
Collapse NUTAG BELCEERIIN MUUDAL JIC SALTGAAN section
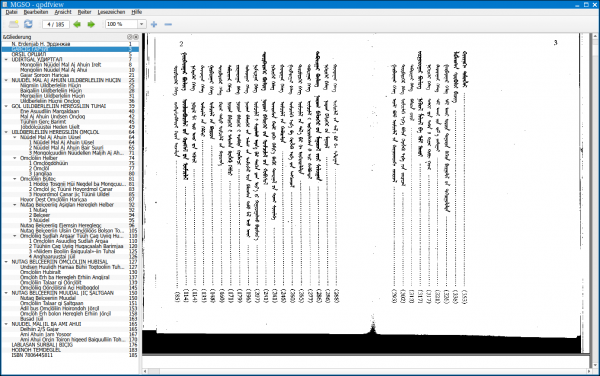pyautogui.click(x=6, y=293)
